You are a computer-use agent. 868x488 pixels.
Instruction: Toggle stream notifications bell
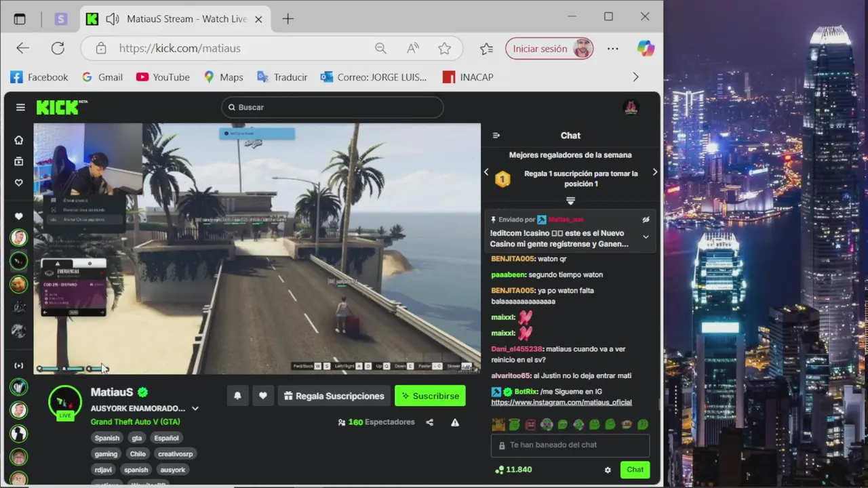pos(237,396)
